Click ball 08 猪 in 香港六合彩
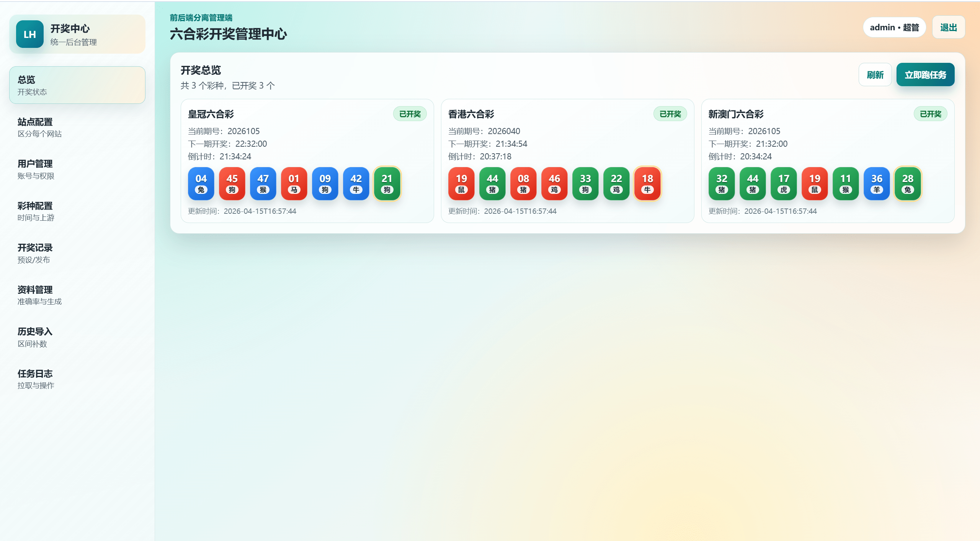Image resolution: width=980 pixels, height=541 pixels. coord(523,184)
